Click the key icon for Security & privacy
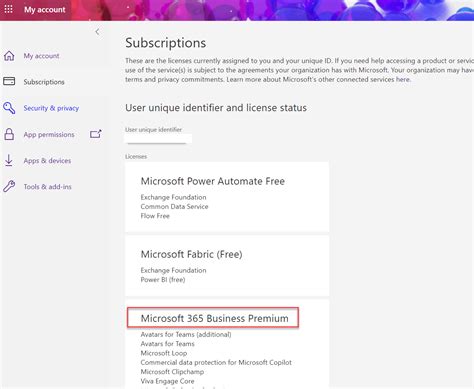Screen dimensions: 474x389 (x=9, y=108)
